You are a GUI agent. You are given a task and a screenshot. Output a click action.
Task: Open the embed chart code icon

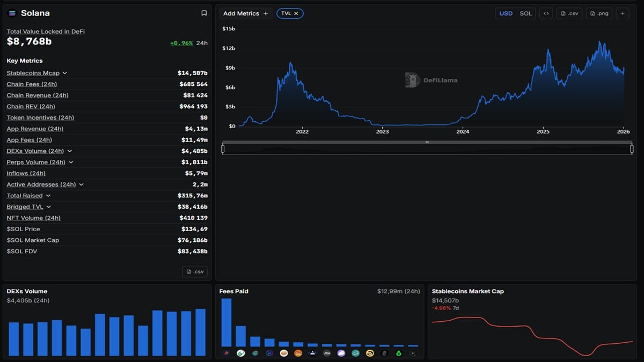(x=546, y=13)
